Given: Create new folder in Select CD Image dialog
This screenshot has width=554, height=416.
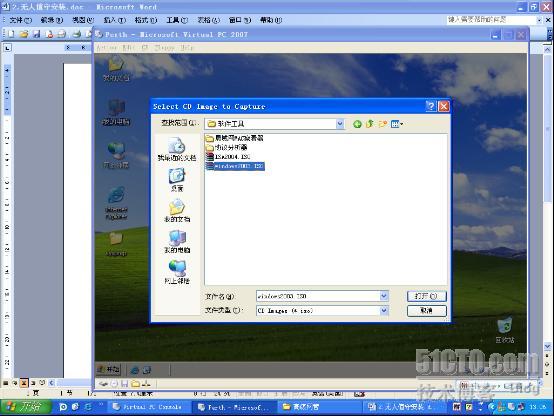Looking at the screenshot, I should (382, 124).
